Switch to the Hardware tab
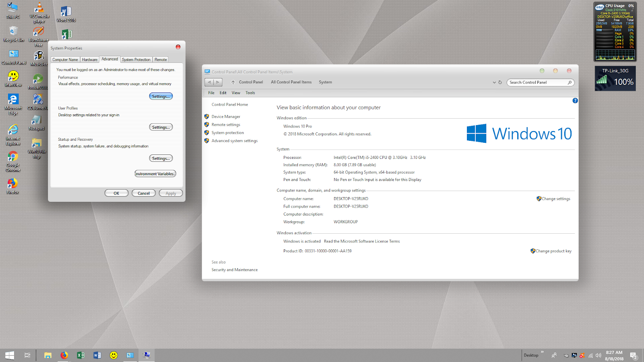 click(90, 60)
